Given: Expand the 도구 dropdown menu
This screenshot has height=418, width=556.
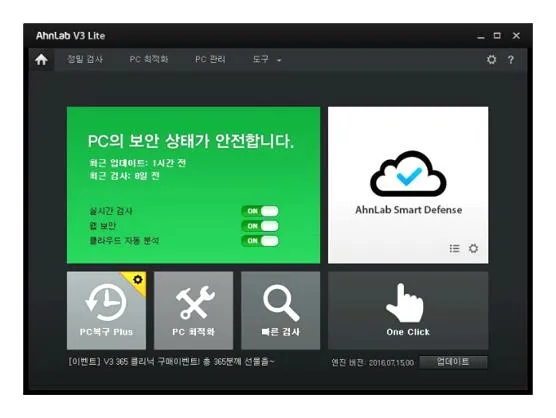Looking at the screenshot, I should [267, 59].
